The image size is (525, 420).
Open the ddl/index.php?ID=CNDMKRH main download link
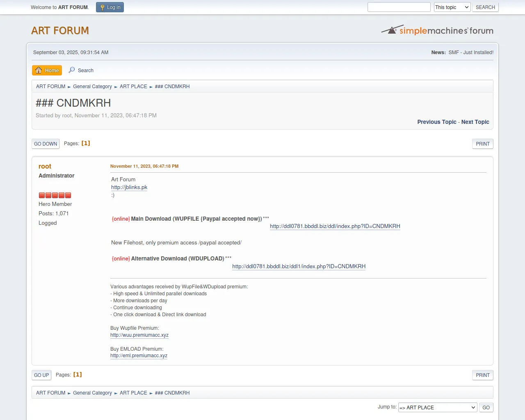pos(335,226)
